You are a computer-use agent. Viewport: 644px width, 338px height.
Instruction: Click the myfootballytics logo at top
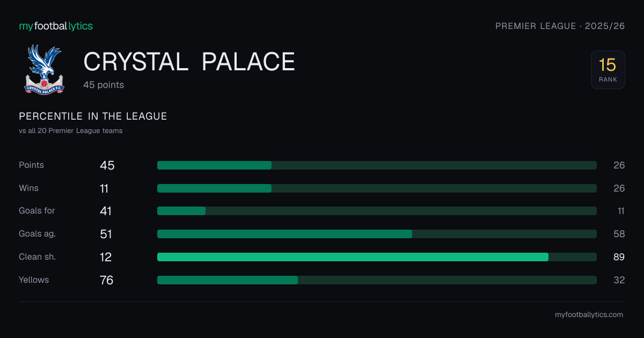[x=56, y=26]
